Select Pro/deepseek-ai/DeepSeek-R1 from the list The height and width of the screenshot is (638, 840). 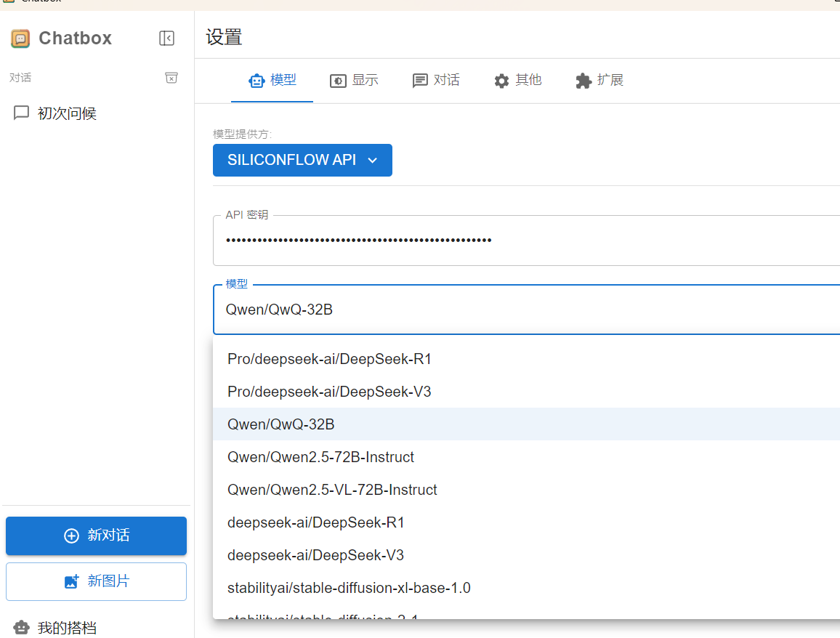[527, 359]
